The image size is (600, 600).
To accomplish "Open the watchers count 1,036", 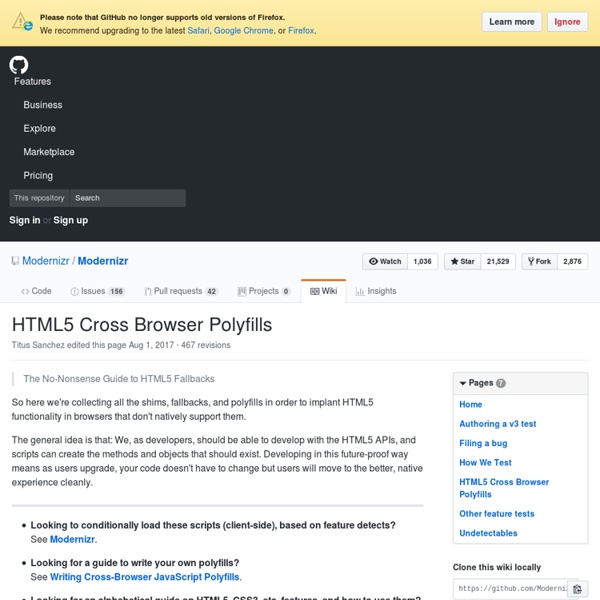I will pyautogui.click(x=422, y=261).
